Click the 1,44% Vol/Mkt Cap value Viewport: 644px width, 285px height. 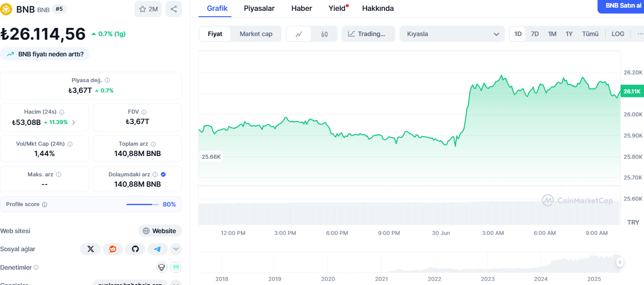tap(44, 153)
